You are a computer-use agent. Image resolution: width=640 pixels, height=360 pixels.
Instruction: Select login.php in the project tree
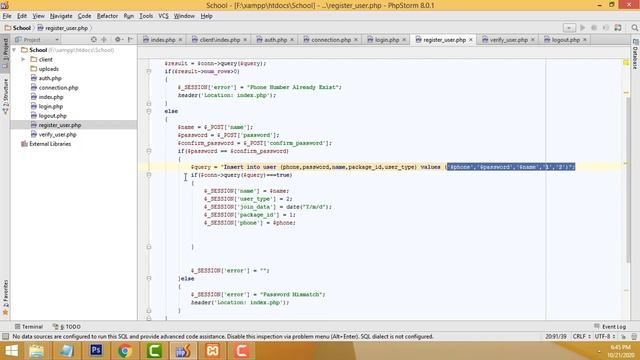51,106
